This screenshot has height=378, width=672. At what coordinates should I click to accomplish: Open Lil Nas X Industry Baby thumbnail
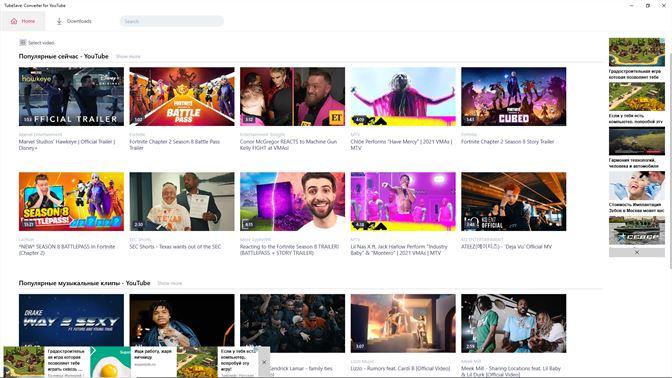pos(403,202)
